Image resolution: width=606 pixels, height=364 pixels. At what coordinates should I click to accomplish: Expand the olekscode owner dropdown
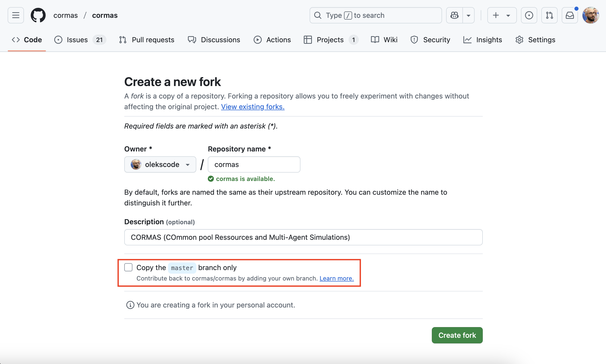(160, 164)
